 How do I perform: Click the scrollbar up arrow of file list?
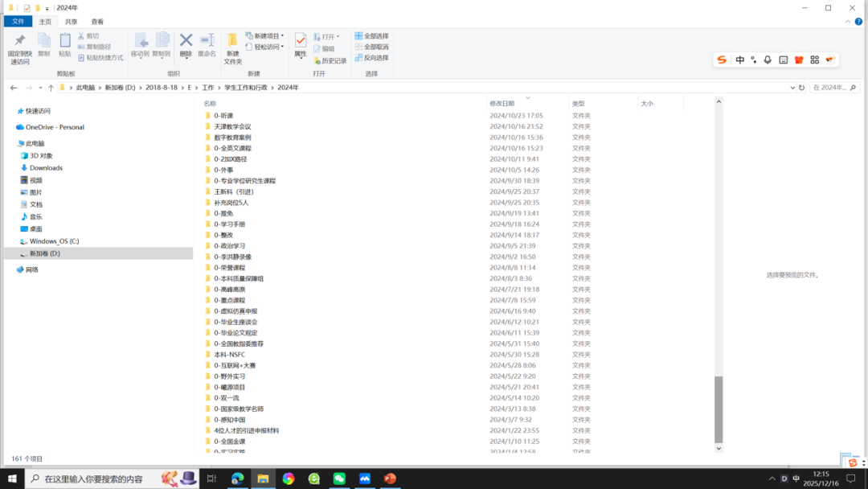(719, 101)
